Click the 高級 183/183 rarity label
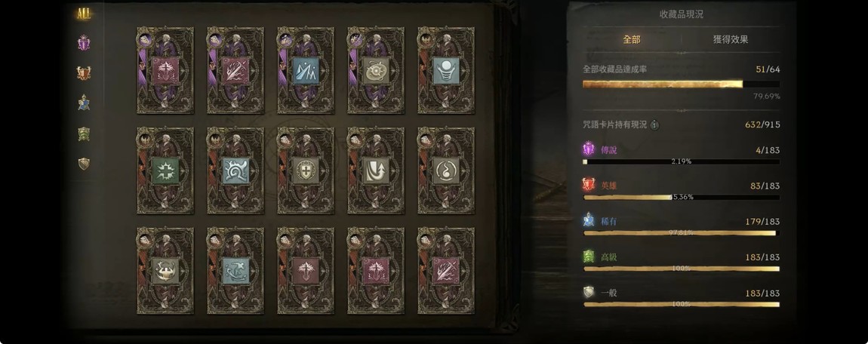 pos(609,257)
